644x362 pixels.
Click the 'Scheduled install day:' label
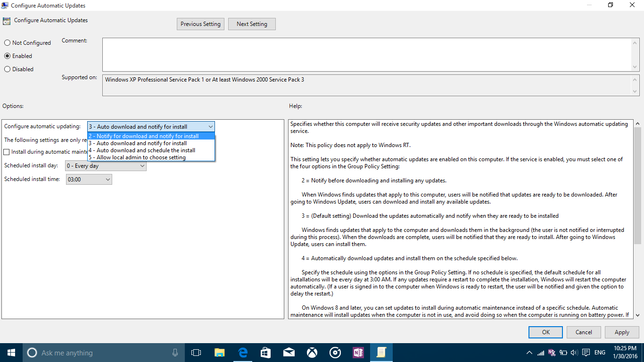(x=31, y=166)
